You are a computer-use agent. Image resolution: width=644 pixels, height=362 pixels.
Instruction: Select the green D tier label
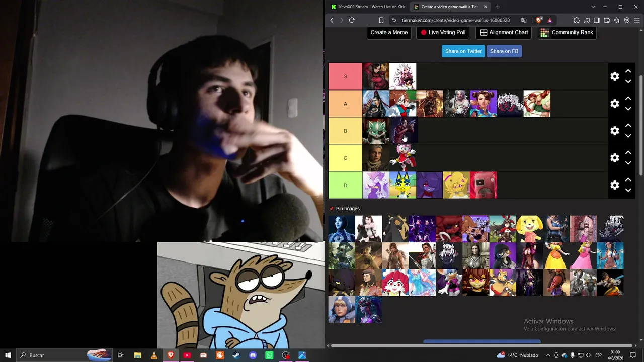pyautogui.click(x=345, y=185)
